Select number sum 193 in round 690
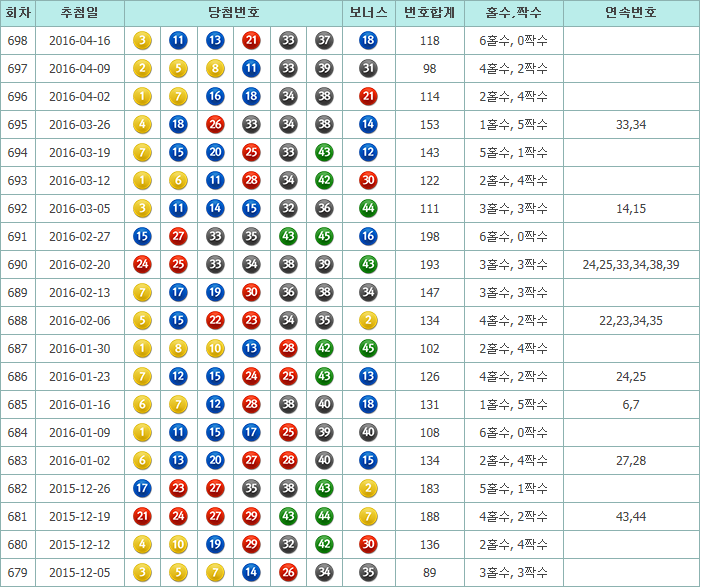The width and height of the screenshot is (701, 588). [430, 265]
